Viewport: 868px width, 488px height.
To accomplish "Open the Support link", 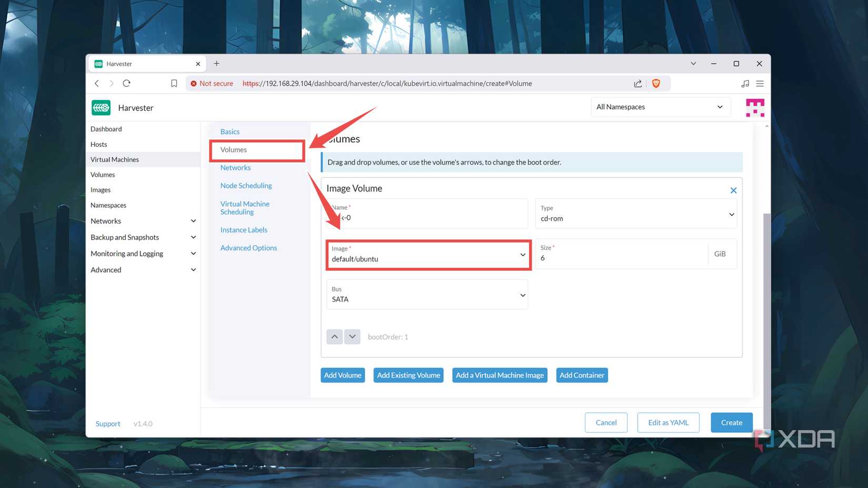I will [108, 423].
